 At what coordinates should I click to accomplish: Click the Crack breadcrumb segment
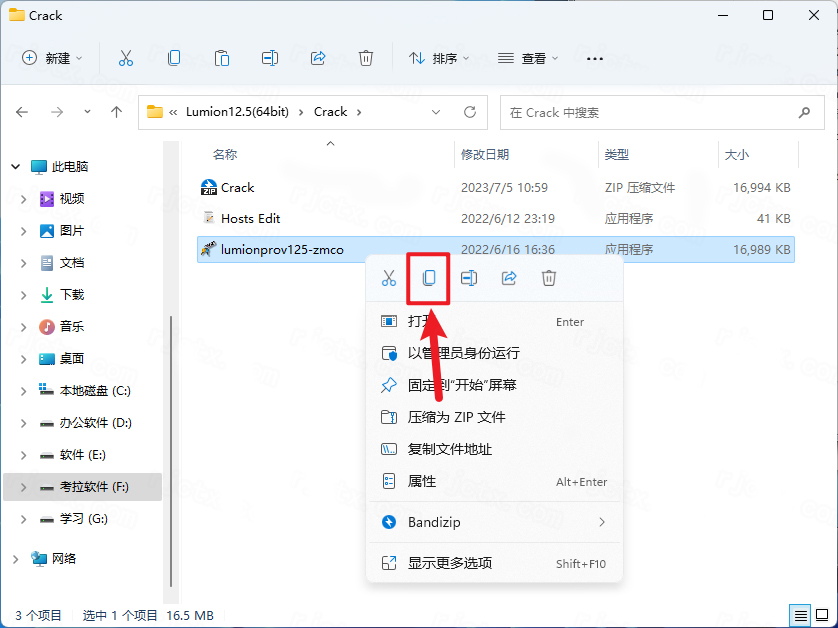click(x=330, y=112)
